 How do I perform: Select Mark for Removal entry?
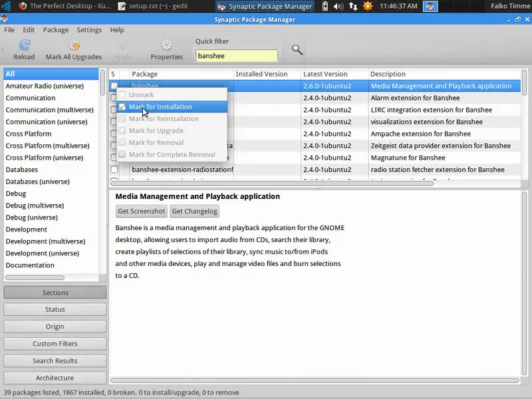click(x=172, y=142)
